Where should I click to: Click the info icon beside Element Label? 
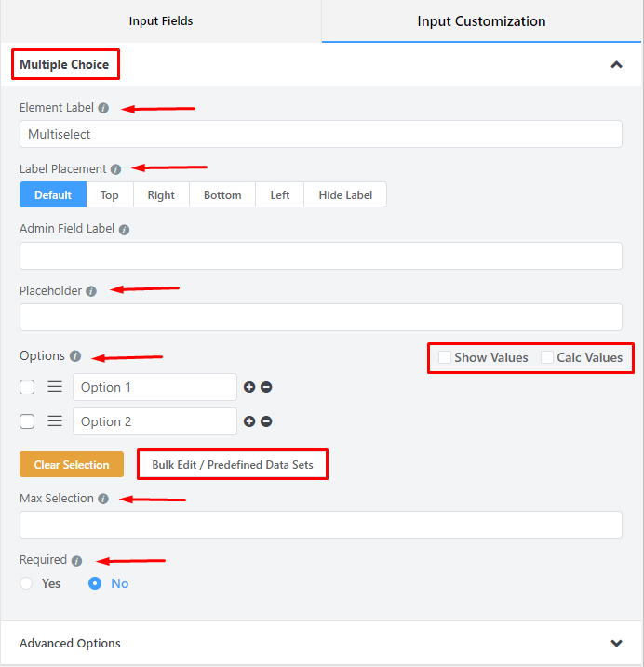pyautogui.click(x=103, y=108)
